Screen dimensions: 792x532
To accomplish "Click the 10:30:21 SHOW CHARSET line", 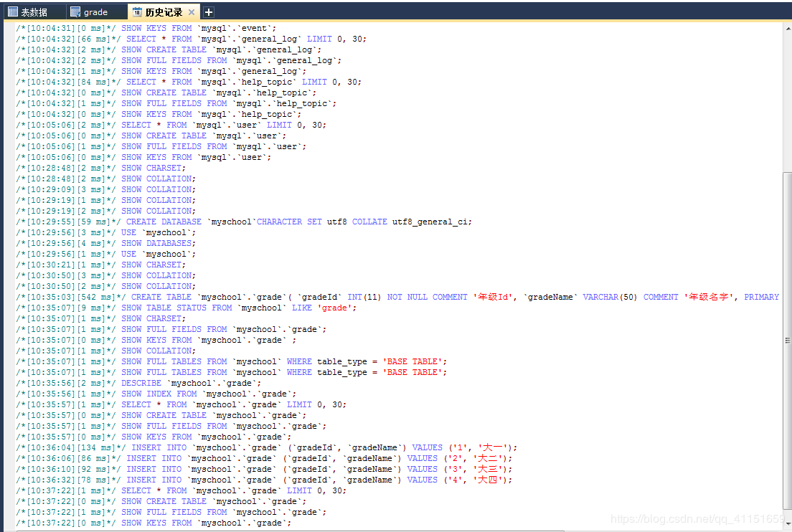I will click(101, 265).
